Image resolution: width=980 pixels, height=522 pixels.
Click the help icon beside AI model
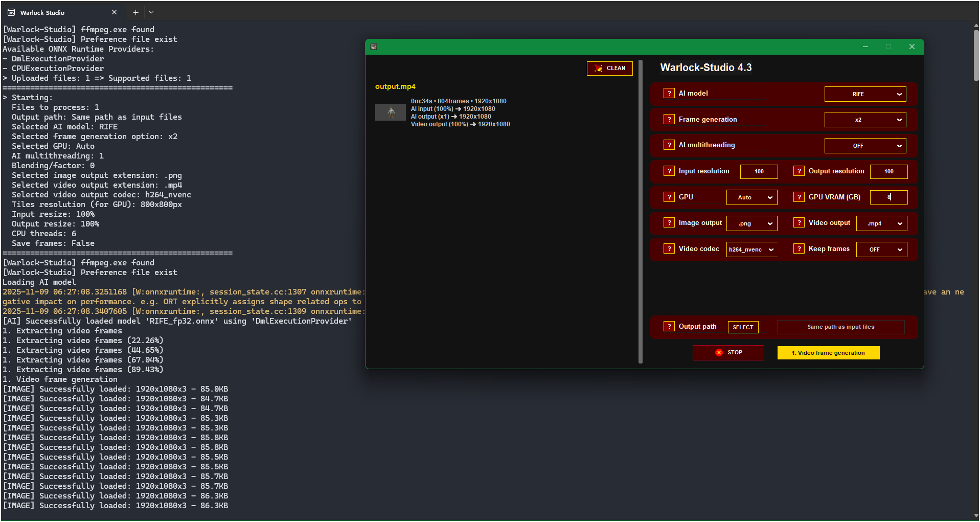pos(669,93)
